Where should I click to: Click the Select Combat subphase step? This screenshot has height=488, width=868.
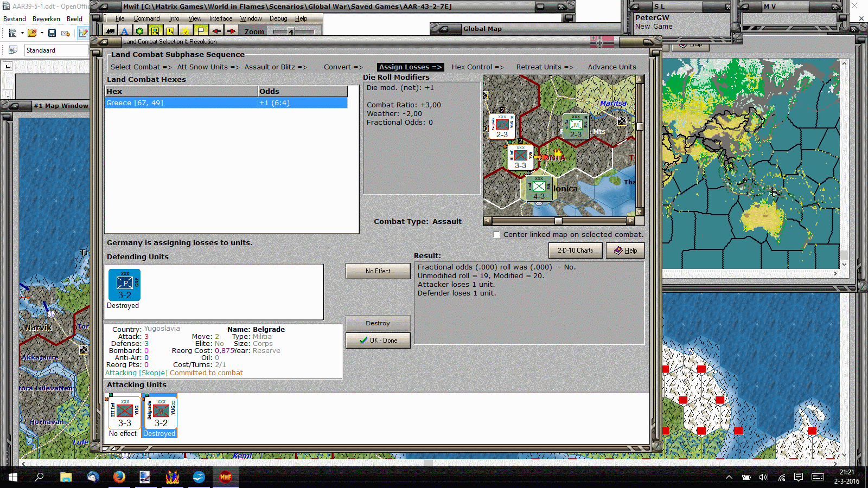(141, 67)
